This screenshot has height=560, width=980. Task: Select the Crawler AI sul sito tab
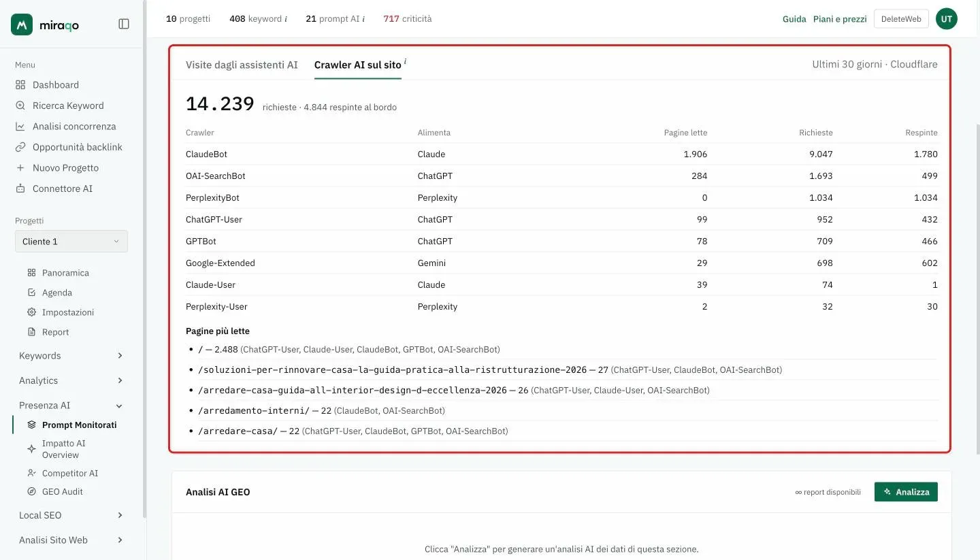click(358, 65)
